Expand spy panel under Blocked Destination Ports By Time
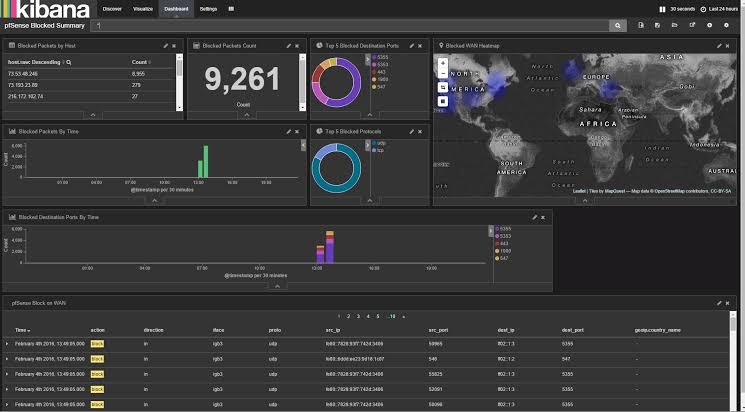The image size is (745, 412). 277,286
